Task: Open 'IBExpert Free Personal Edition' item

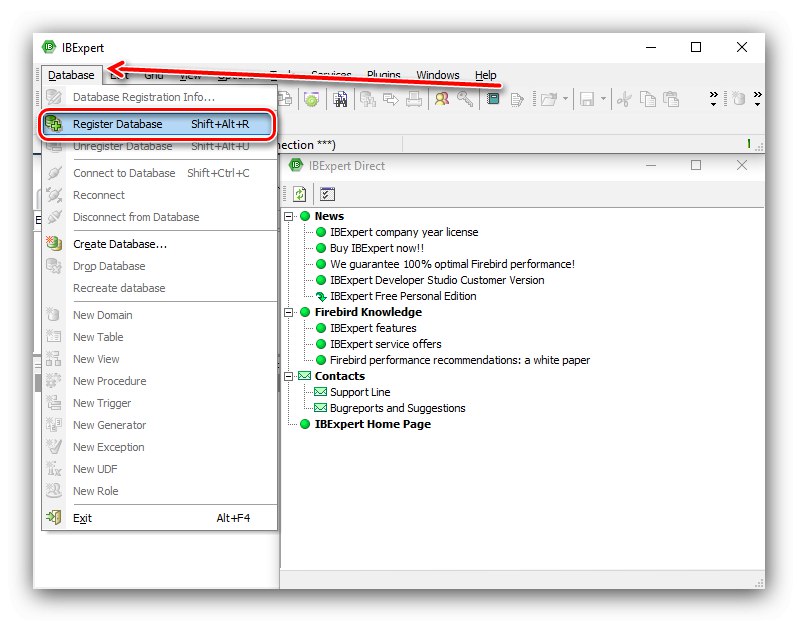Action: coord(403,296)
